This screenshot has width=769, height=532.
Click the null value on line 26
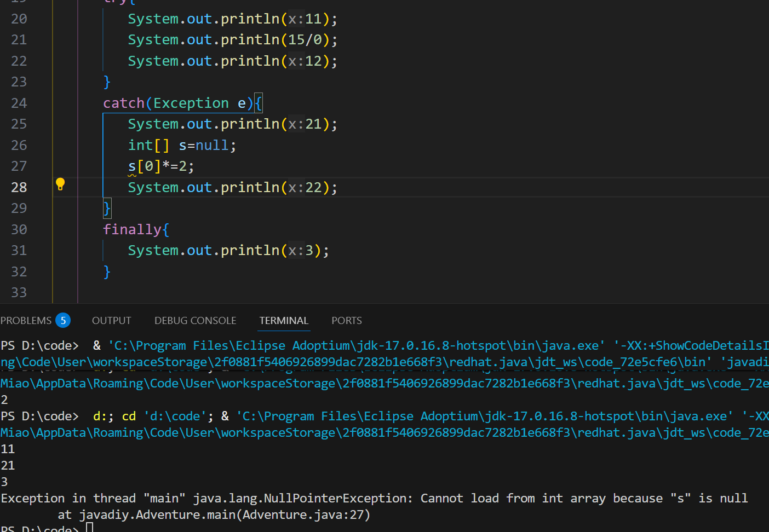212,145
